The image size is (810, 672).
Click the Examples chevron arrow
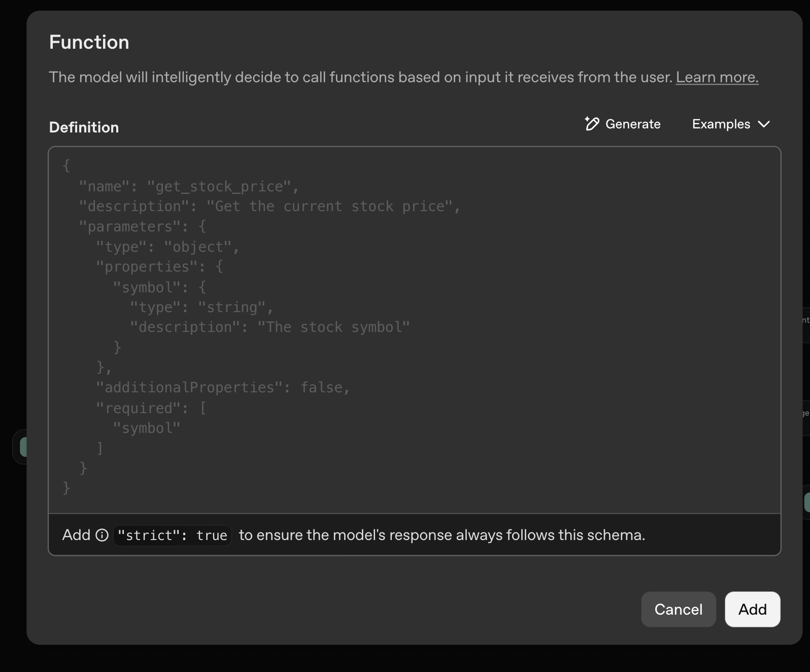764,124
